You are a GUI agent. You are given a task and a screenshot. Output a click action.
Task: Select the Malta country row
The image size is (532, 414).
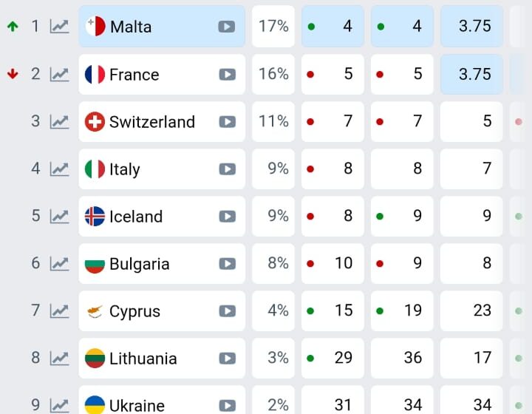pos(162,27)
